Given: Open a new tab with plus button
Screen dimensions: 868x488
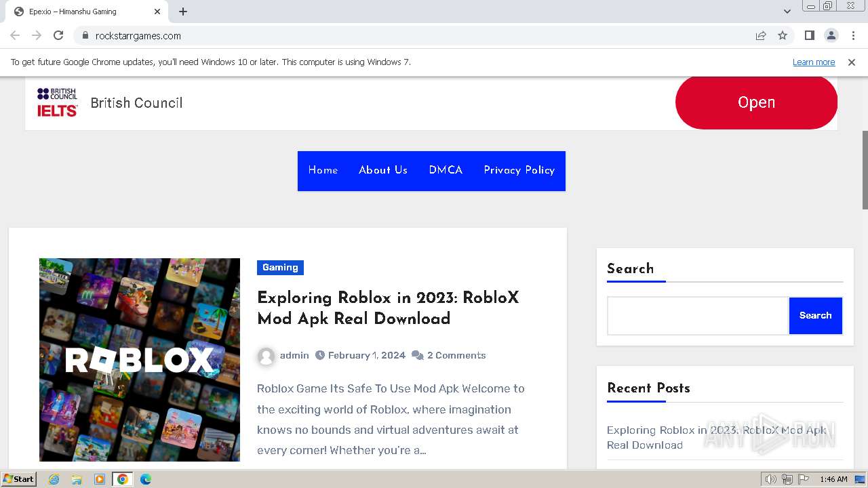Looking at the screenshot, I should pyautogui.click(x=183, y=12).
